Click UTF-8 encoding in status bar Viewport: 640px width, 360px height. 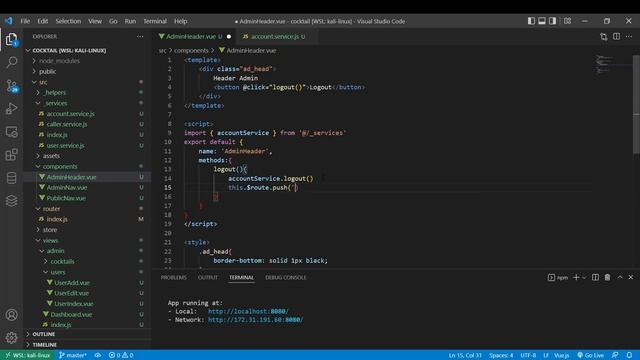click(528, 355)
